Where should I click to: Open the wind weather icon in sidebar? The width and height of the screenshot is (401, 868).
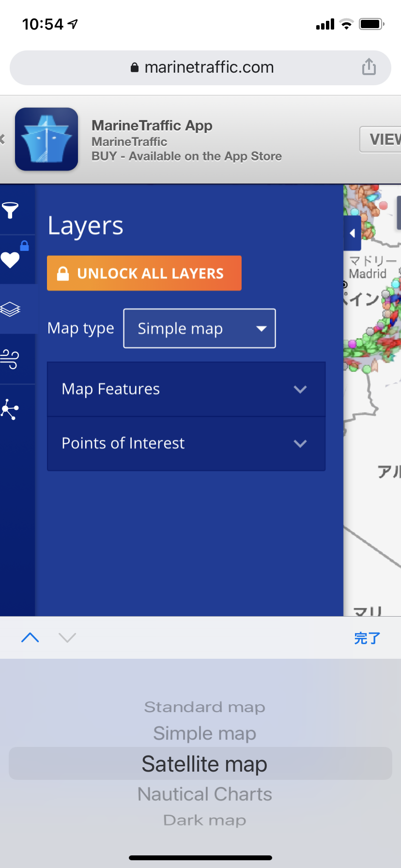[10, 359]
